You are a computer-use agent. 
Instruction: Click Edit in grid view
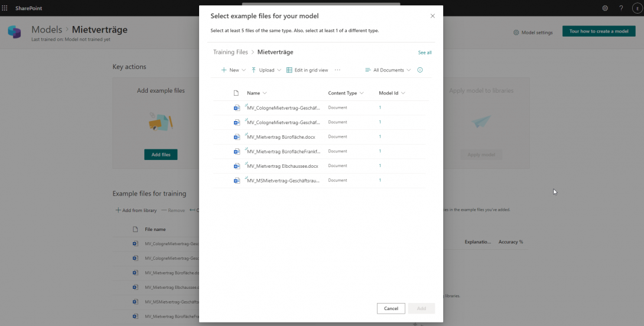point(307,70)
